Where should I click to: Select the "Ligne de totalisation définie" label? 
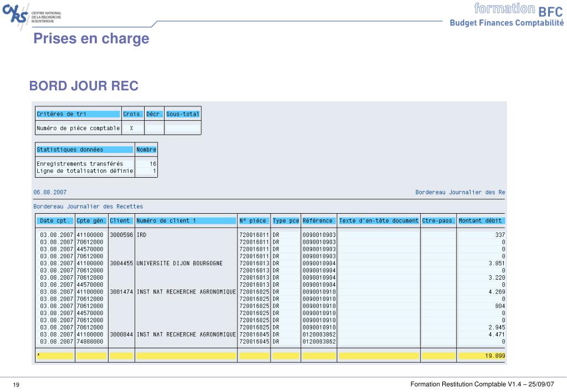point(85,171)
